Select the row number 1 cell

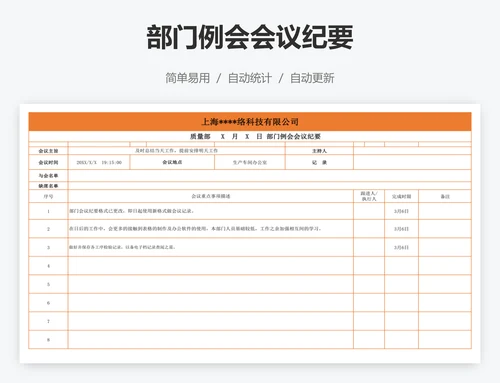[48, 211]
